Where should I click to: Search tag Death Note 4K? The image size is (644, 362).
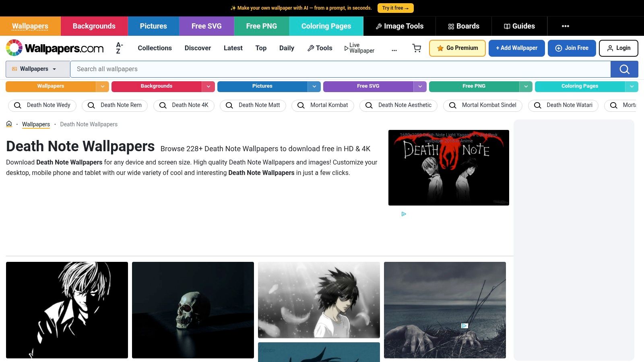184,105
